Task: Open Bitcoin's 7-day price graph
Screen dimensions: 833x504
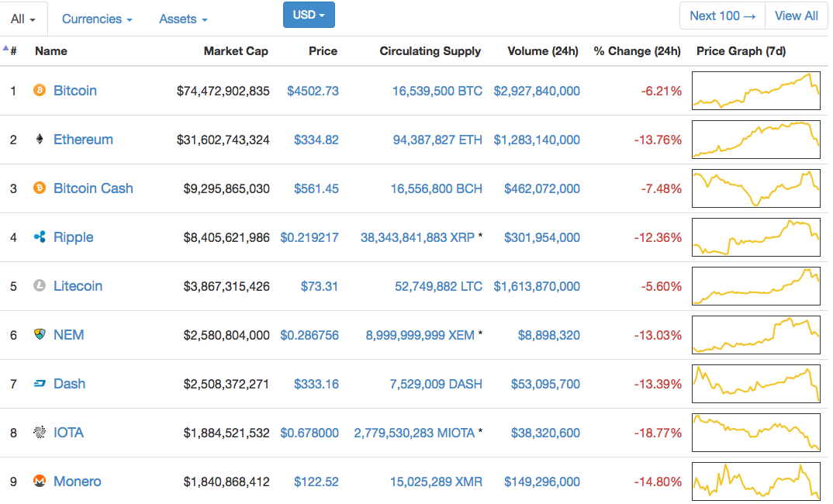Action: pos(755,91)
